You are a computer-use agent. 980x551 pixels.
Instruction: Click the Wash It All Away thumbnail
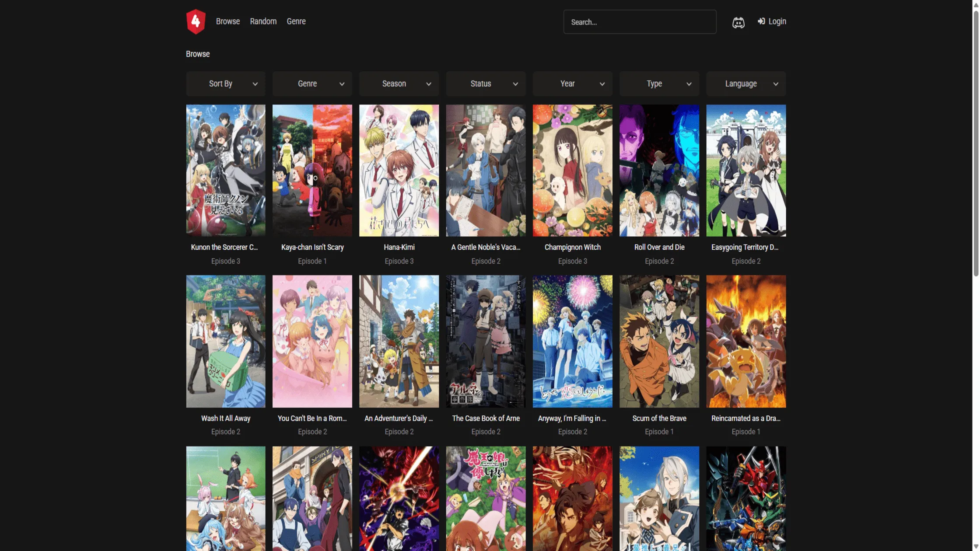225,341
